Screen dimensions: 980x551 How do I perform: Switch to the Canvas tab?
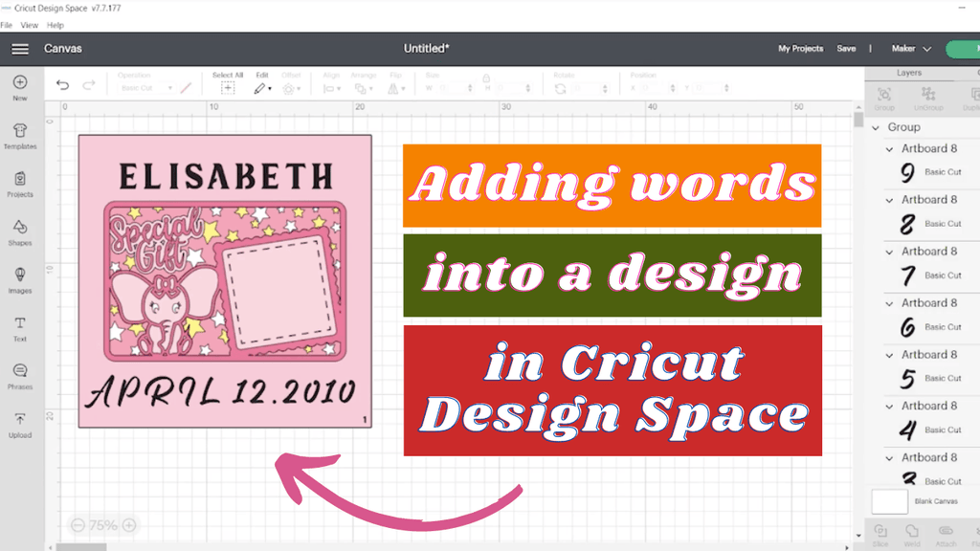[x=63, y=48]
